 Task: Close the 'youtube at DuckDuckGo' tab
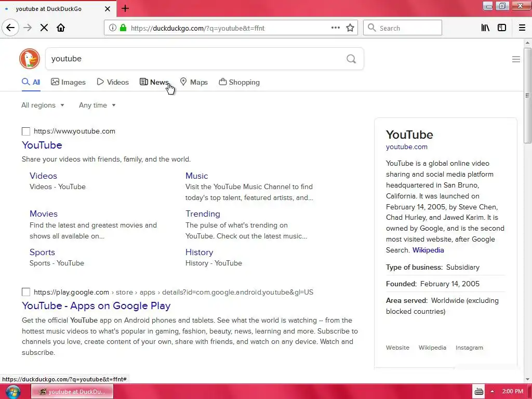[107, 9]
